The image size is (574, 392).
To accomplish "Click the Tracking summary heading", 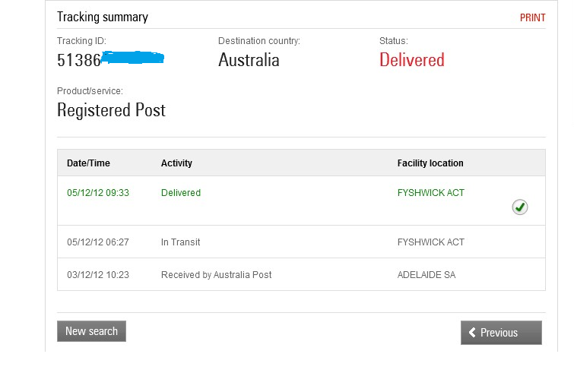I will (x=103, y=17).
